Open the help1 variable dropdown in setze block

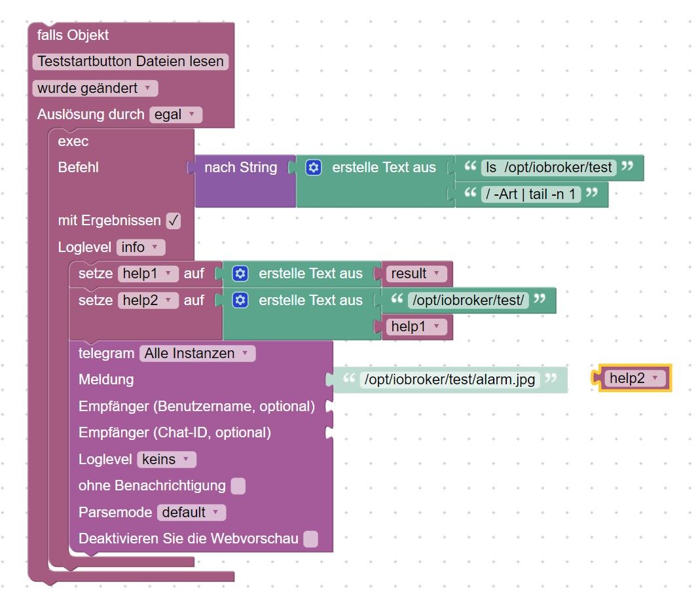point(148,274)
